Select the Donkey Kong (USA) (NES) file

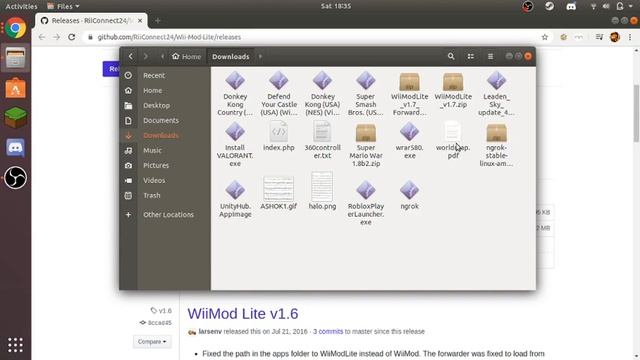click(x=322, y=93)
